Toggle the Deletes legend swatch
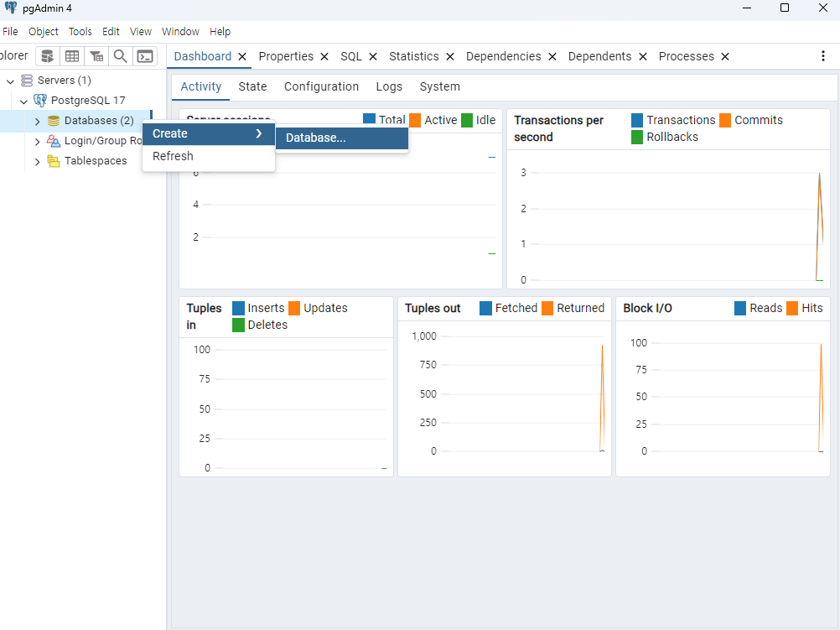The height and width of the screenshot is (630, 840). pos(238,325)
